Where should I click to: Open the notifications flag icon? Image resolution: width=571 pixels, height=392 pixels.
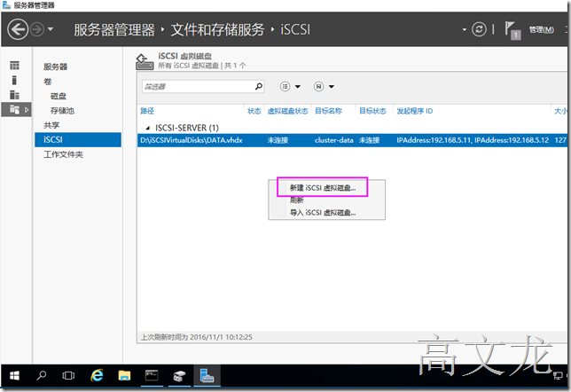click(512, 30)
